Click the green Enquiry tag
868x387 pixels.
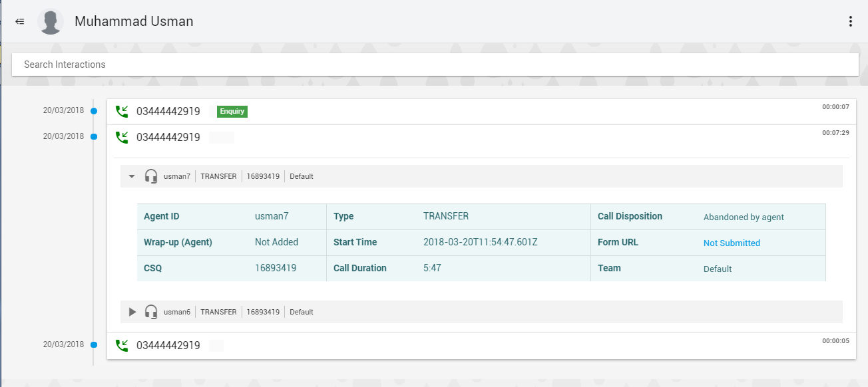[232, 112]
